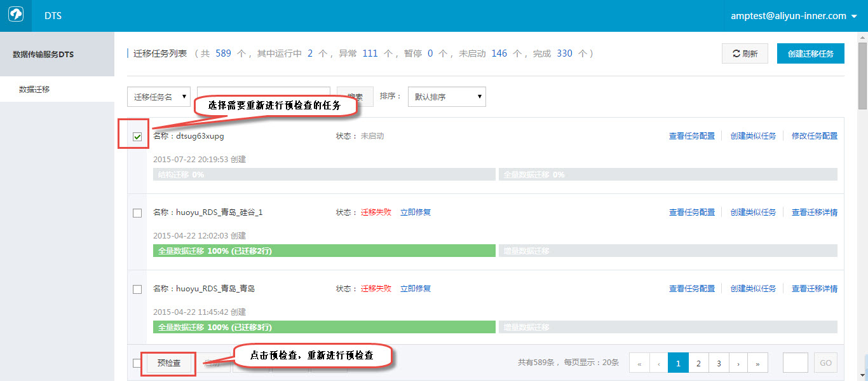Click the refresh 刷新 button

745,54
